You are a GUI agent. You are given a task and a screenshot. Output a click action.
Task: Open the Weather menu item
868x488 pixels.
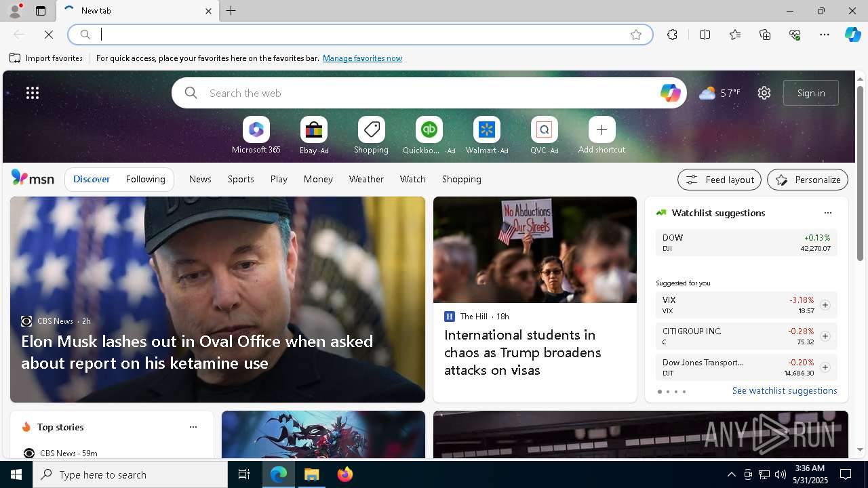(366, 179)
